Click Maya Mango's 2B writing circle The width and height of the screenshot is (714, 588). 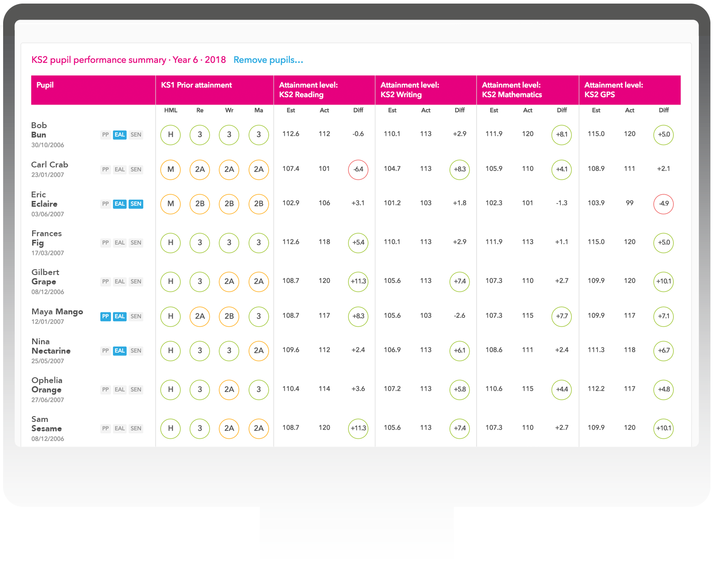229,317
